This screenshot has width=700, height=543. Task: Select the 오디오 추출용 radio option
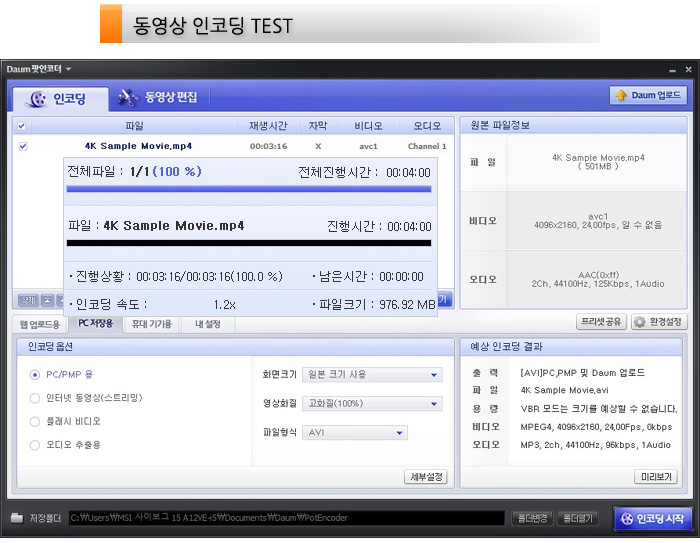tap(36, 445)
